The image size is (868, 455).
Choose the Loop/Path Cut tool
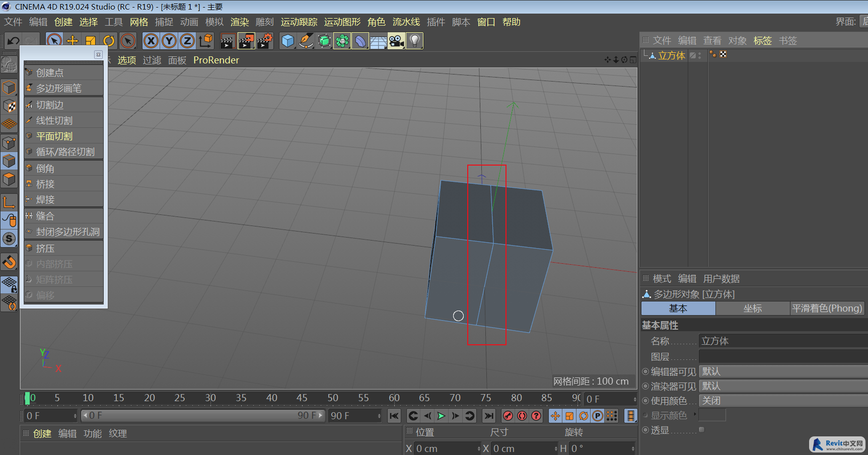(63, 151)
